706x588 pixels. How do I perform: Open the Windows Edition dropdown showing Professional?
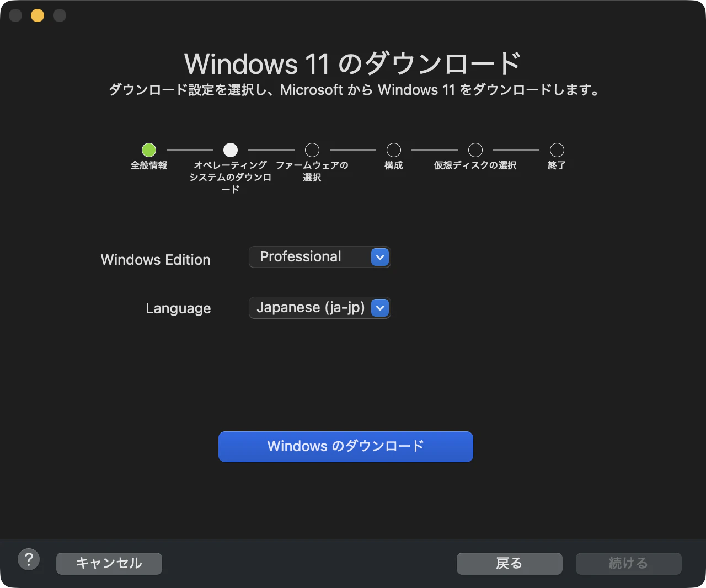319,257
